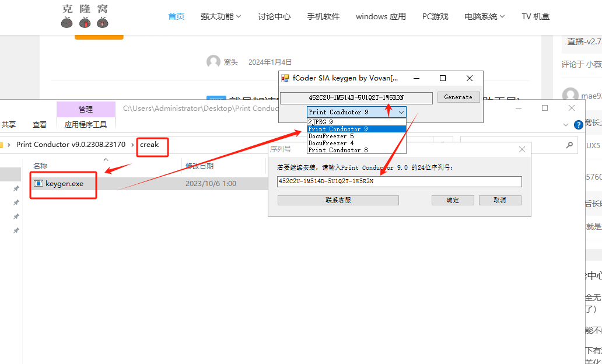Open the 首页 nav link
Viewport: 602px width, 364px height.
176,16
